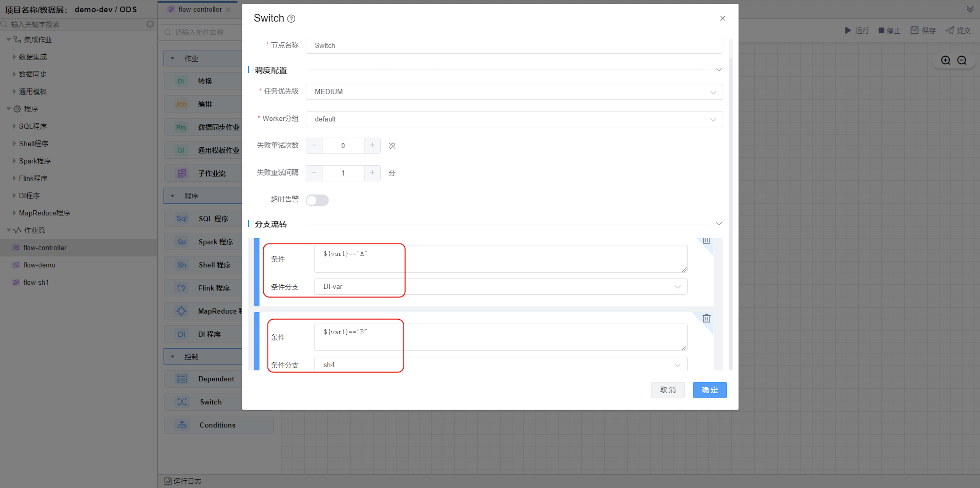Click the Dependent component icon
The height and width of the screenshot is (488, 980).
point(182,379)
